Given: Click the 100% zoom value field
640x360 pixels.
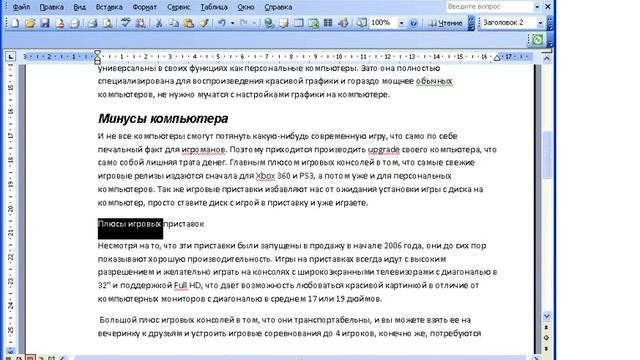Looking at the screenshot, I should point(383,23).
